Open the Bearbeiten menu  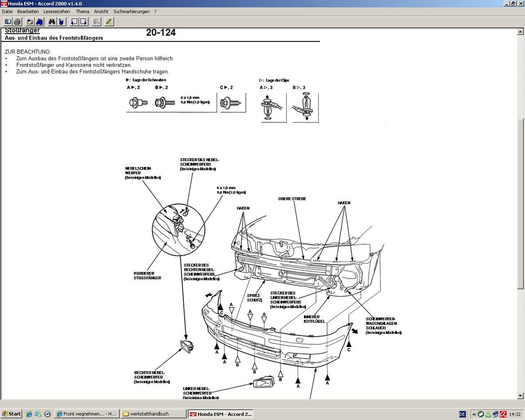(28, 11)
